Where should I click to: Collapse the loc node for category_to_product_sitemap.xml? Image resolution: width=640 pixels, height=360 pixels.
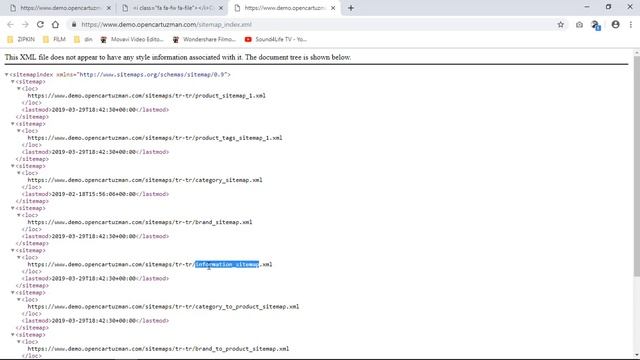pos(19,300)
